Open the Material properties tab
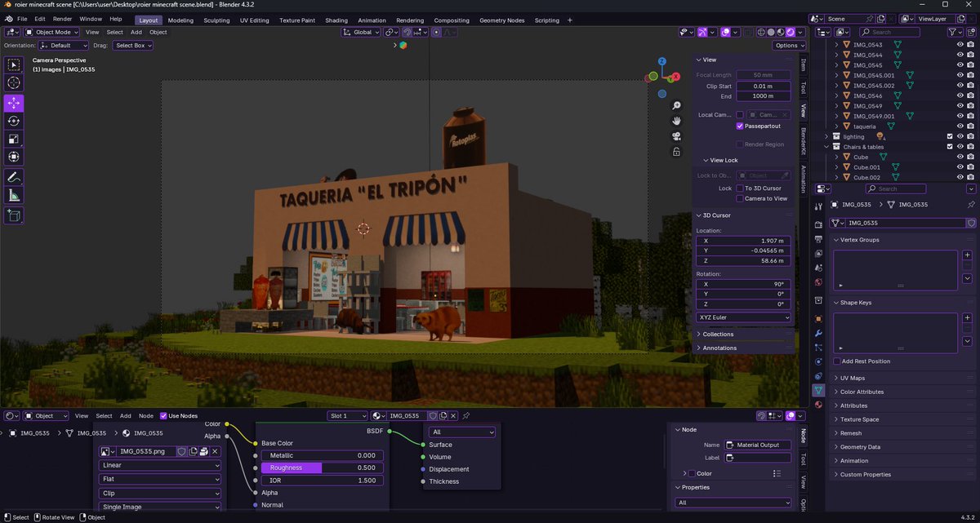The image size is (980, 523). coord(818,405)
